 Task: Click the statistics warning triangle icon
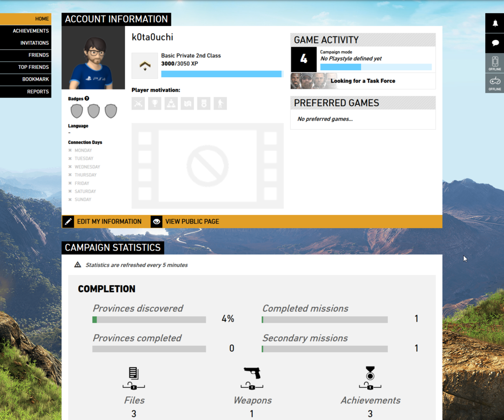point(78,265)
